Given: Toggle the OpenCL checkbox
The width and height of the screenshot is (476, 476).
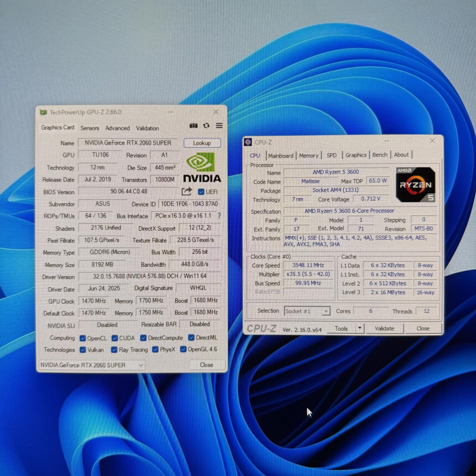Looking at the screenshot, I should pos(83,338).
